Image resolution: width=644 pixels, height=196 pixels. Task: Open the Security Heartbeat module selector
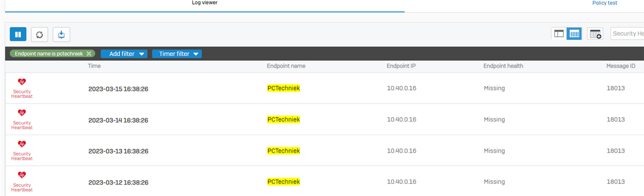[627, 34]
